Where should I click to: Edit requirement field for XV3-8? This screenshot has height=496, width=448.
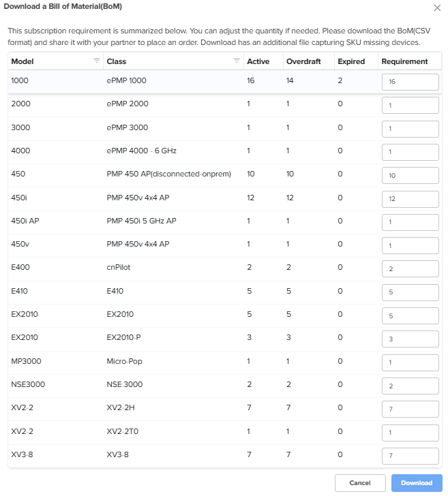click(x=410, y=455)
